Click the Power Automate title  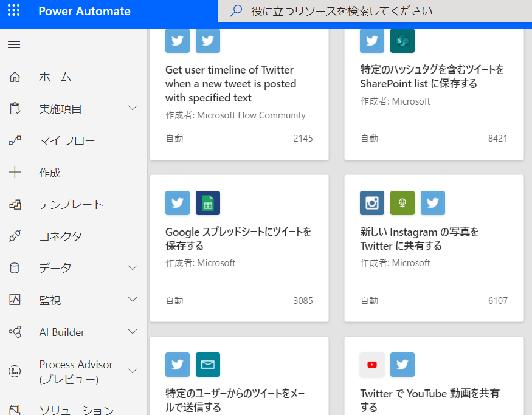click(x=85, y=11)
